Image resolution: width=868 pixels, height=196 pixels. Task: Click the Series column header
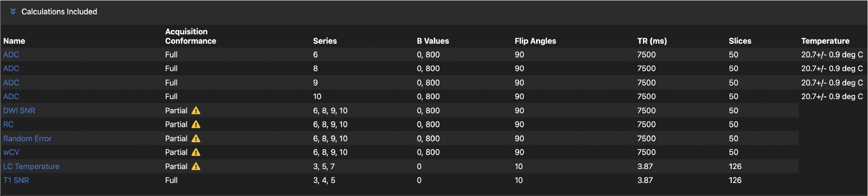coord(325,41)
